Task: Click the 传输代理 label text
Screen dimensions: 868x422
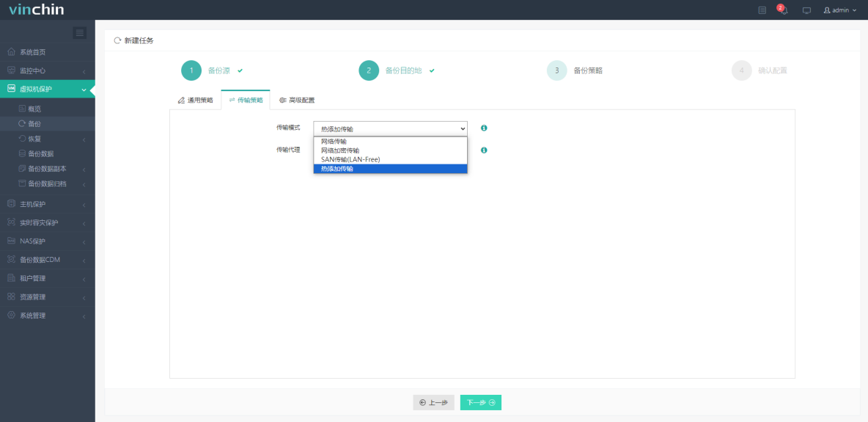Action: (x=288, y=150)
